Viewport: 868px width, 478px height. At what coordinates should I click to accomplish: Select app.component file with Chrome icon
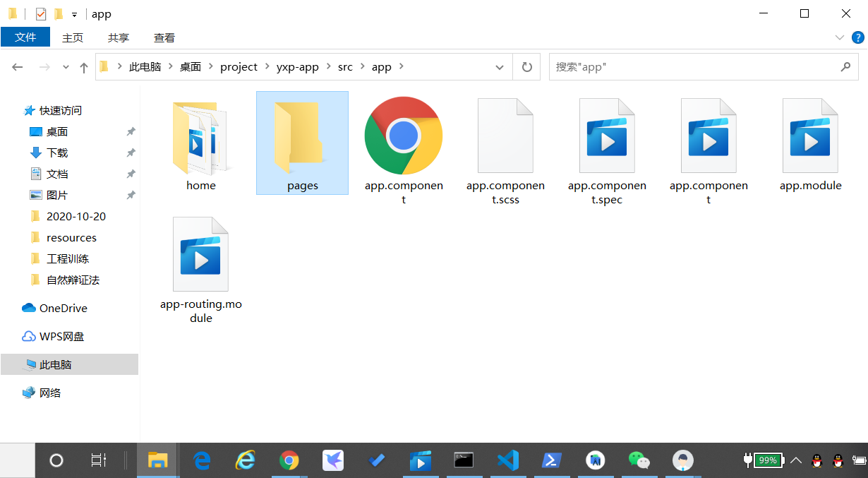(404, 150)
